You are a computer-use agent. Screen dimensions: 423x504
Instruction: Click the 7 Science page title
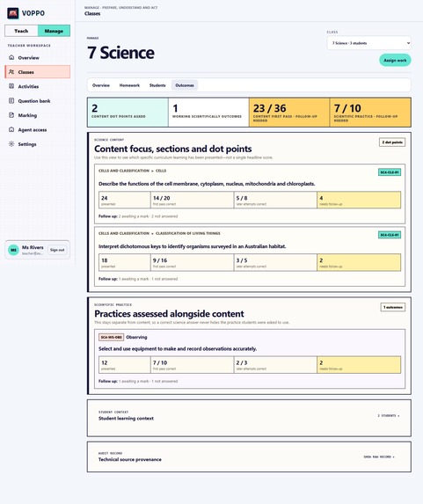point(120,53)
